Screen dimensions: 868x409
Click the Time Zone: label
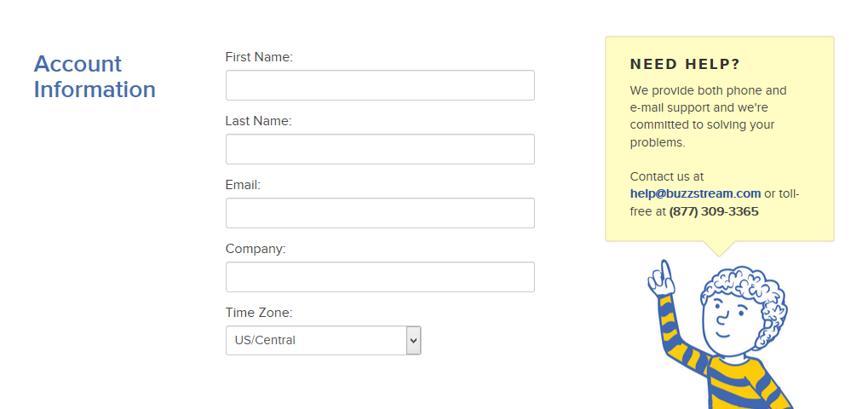tap(258, 313)
